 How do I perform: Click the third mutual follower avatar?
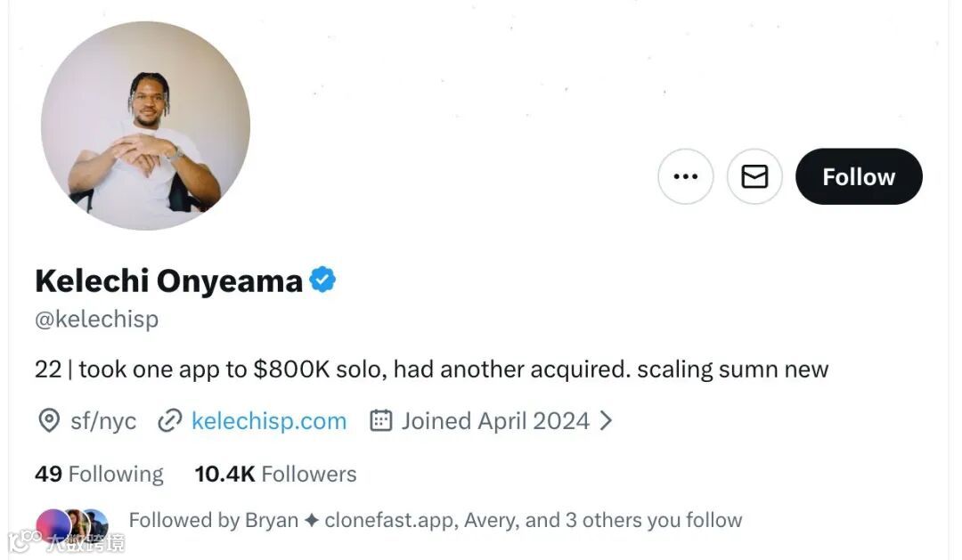pos(96,524)
